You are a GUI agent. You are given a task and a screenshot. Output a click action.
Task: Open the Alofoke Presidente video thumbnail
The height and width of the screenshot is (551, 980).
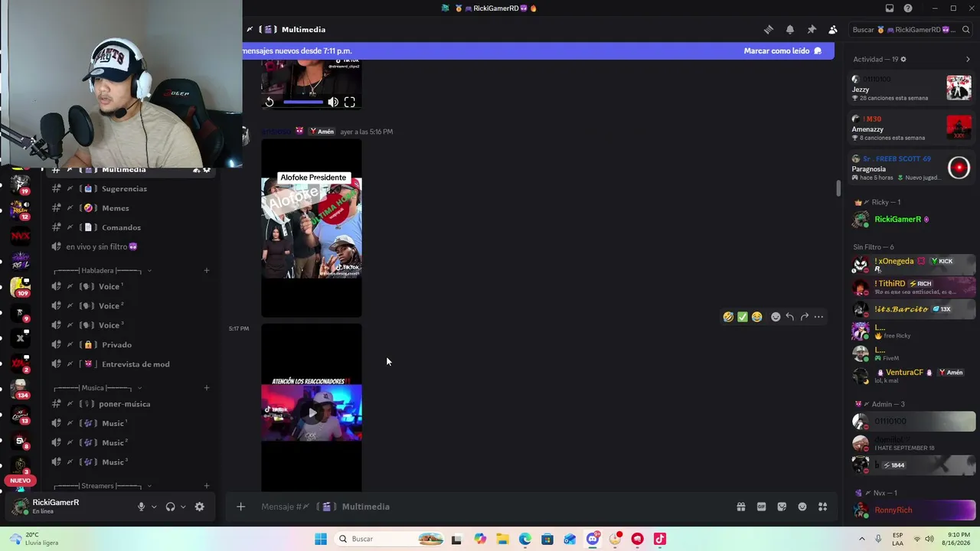312,228
